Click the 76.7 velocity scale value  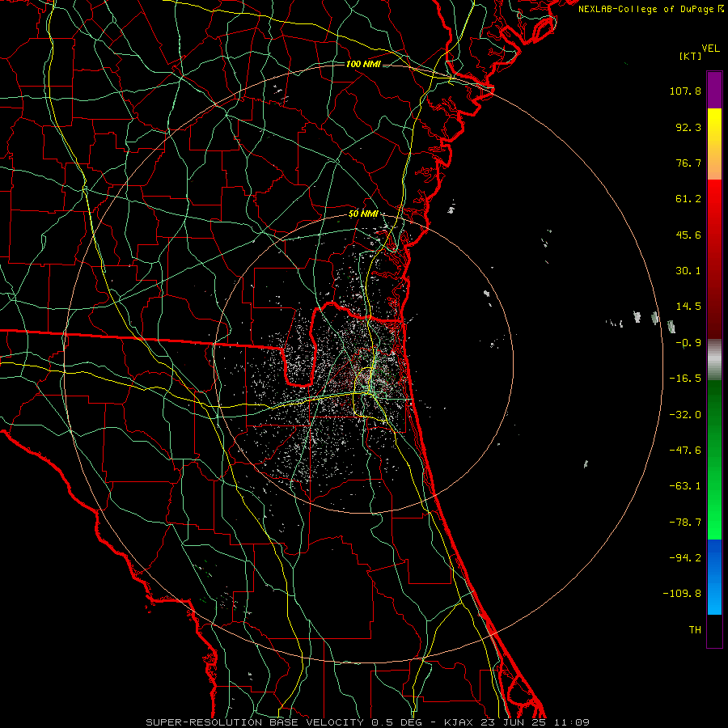pyautogui.click(x=688, y=163)
